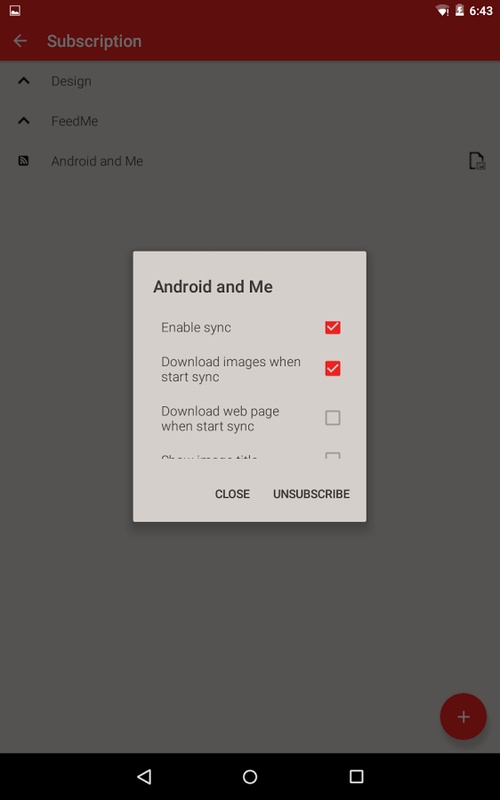Uncheck the Enable sync checkbox
Viewport: 500px width, 800px height.
333,328
